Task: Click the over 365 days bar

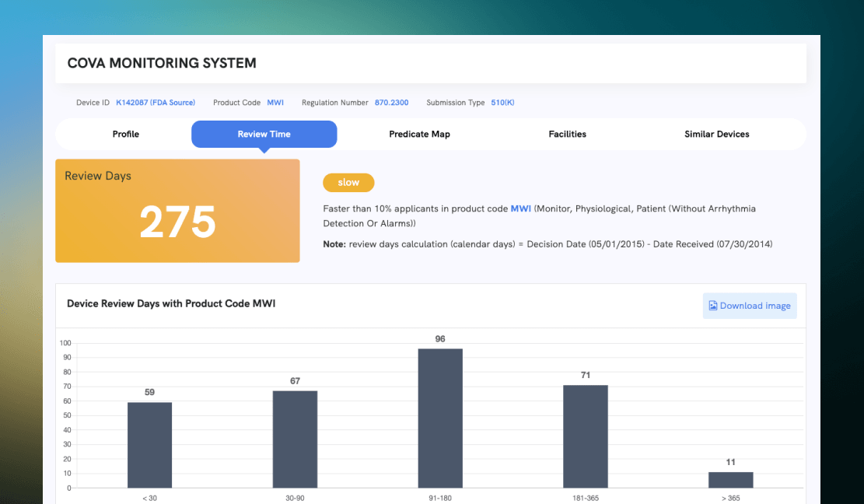Action: coord(730,480)
